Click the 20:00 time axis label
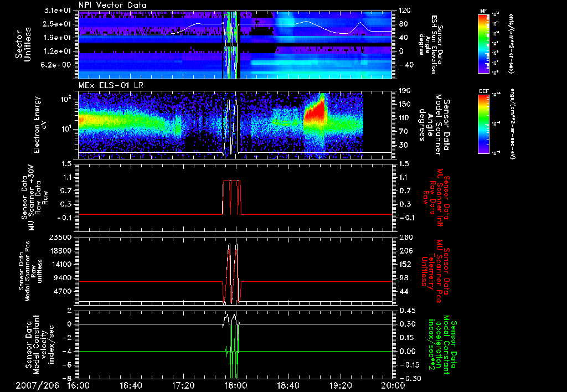The width and height of the screenshot is (567, 392). pos(393,385)
